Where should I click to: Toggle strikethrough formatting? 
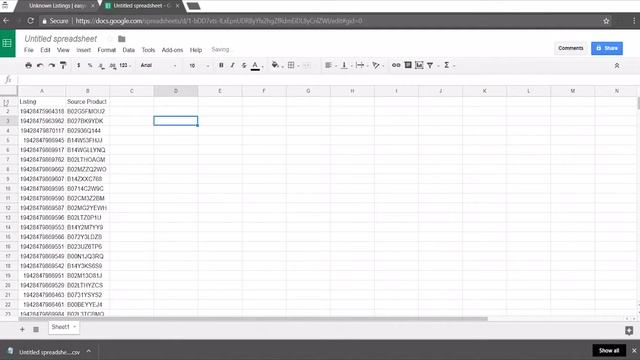tap(244, 65)
